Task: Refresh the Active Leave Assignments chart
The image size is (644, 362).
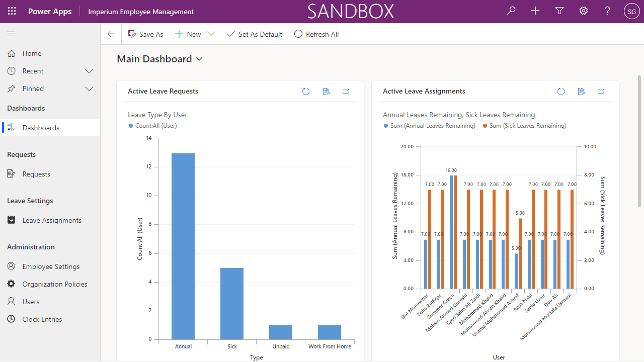Action: point(561,92)
